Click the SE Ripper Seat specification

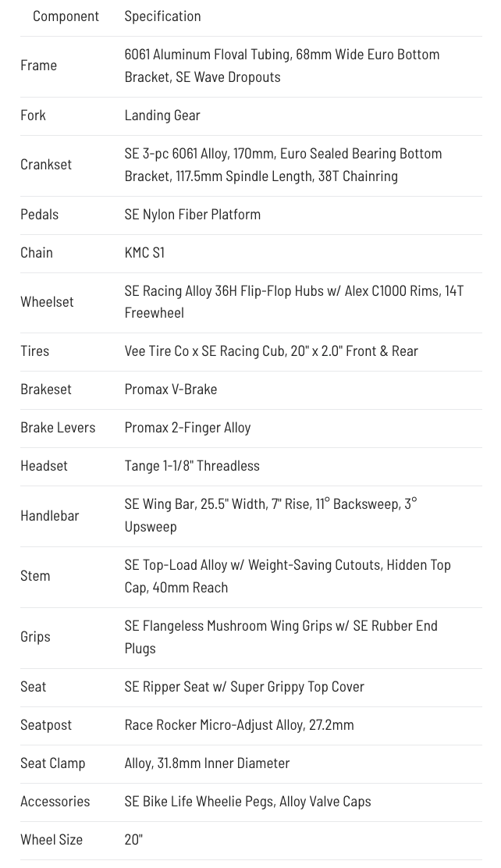click(244, 687)
